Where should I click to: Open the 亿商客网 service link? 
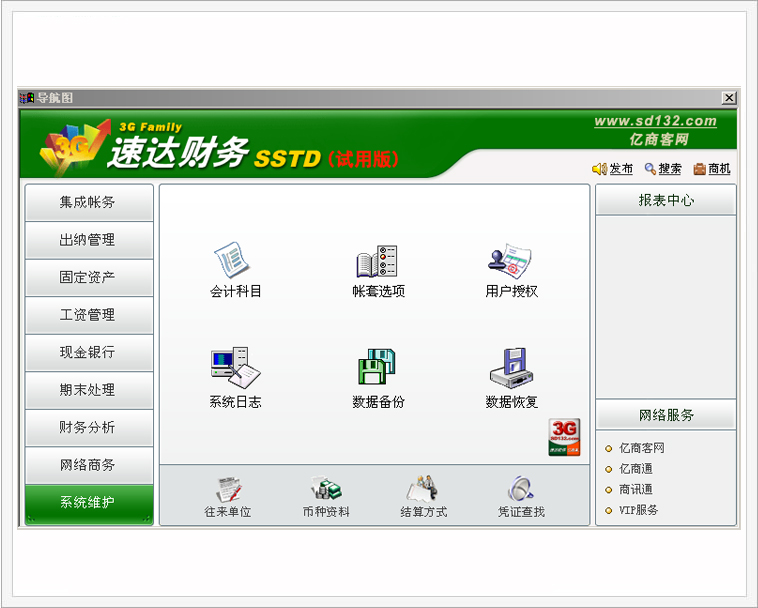click(x=641, y=448)
